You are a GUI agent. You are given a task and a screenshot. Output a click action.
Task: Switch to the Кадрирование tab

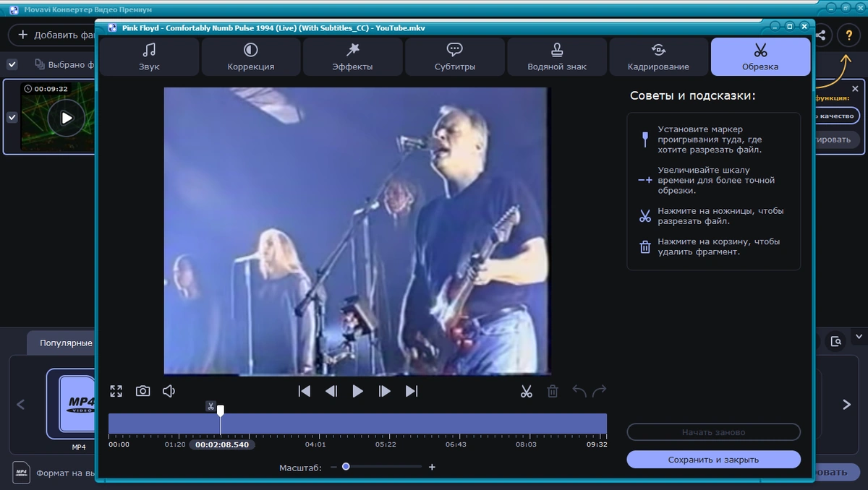[x=659, y=57]
